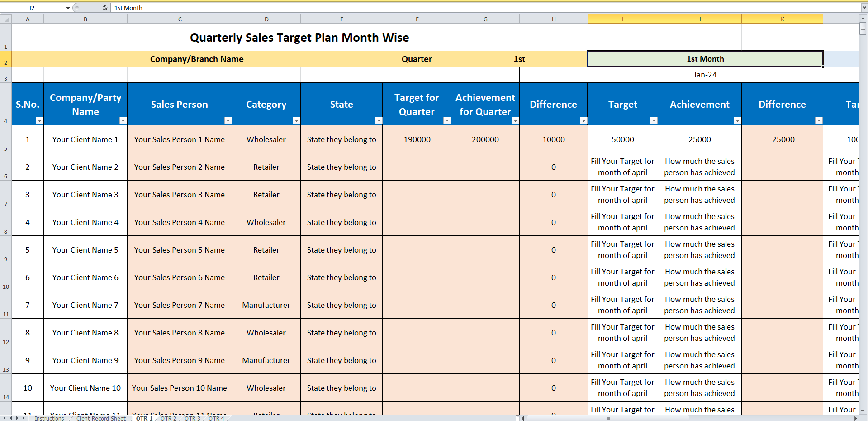Select the Manufacturer cell in row 9

tap(266, 360)
